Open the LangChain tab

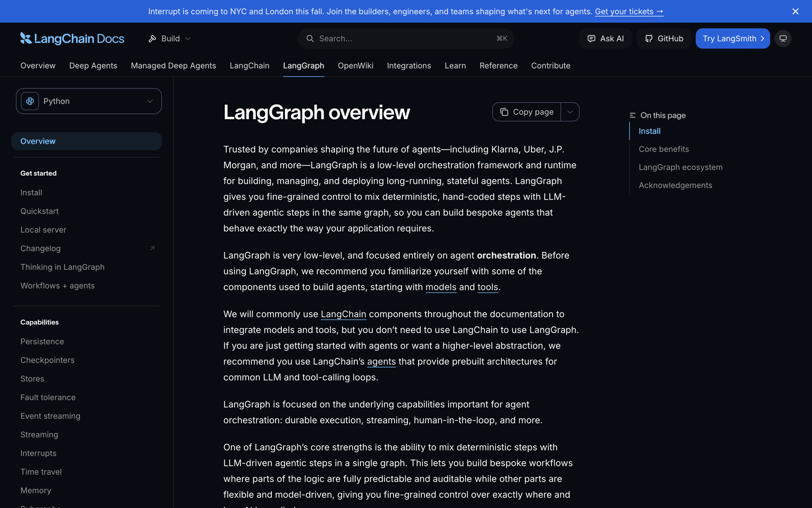point(250,66)
